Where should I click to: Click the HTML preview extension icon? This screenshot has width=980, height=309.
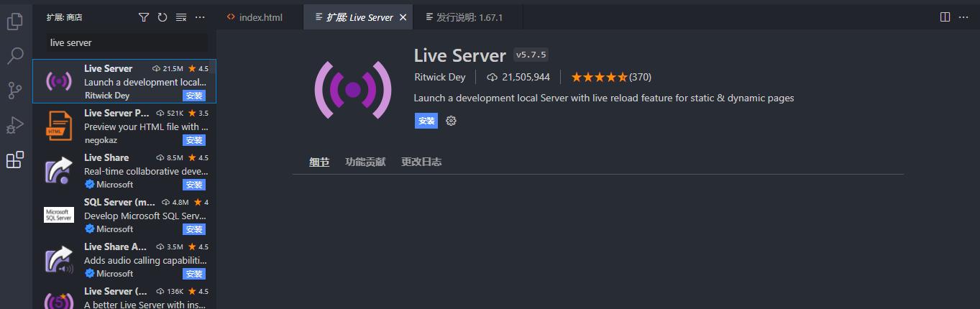59,126
